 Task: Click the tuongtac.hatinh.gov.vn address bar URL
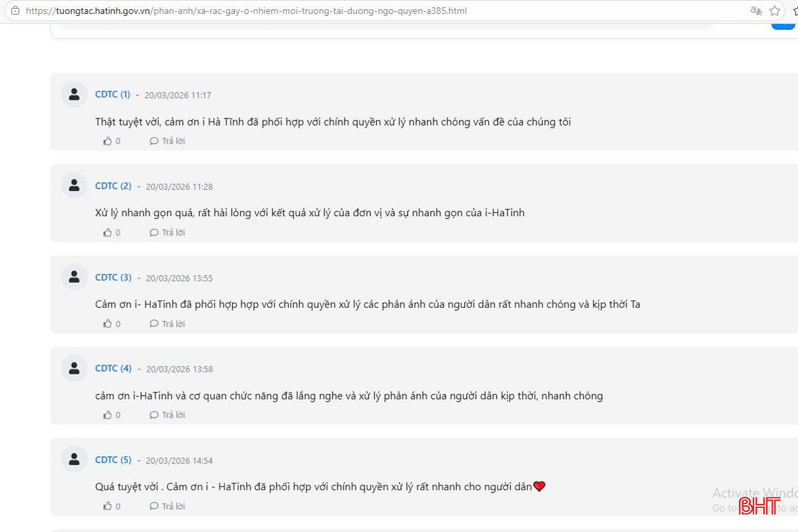246,11
